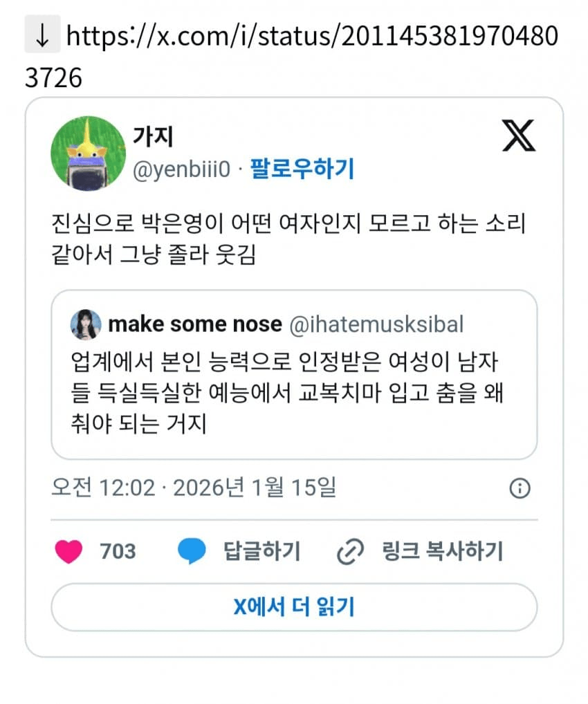
Task: Like the tweet with the heart icon
Action: (68, 551)
